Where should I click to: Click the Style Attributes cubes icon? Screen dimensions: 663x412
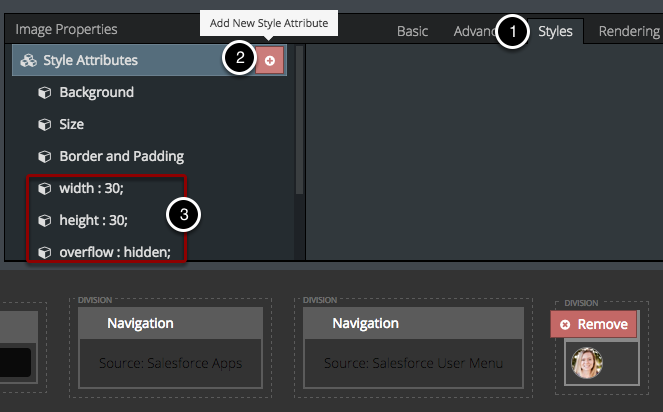click(x=28, y=61)
